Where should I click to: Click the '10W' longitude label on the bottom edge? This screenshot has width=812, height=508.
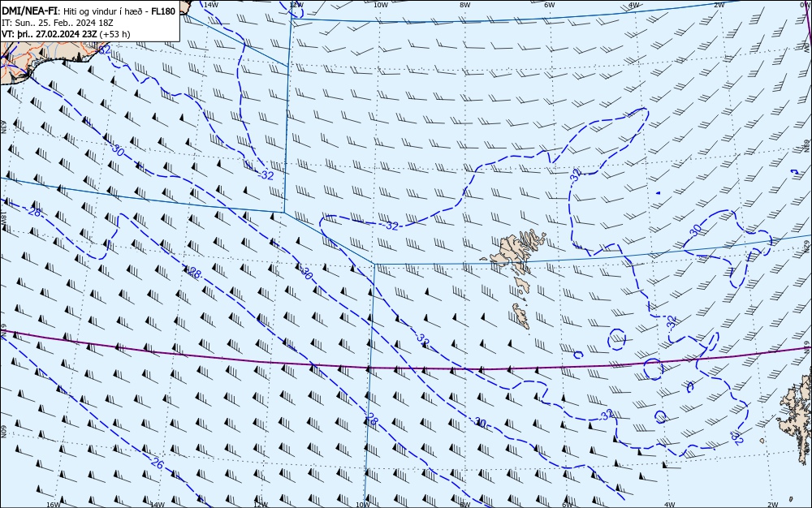coord(363,505)
